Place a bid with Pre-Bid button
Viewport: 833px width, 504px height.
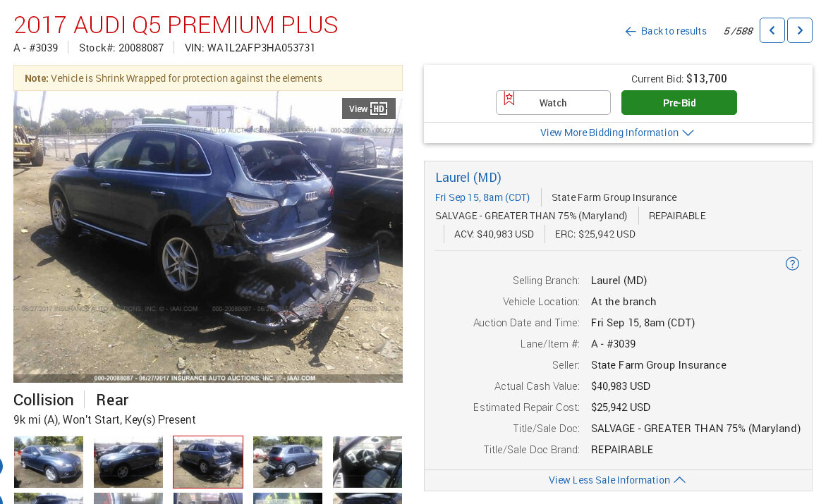click(679, 102)
